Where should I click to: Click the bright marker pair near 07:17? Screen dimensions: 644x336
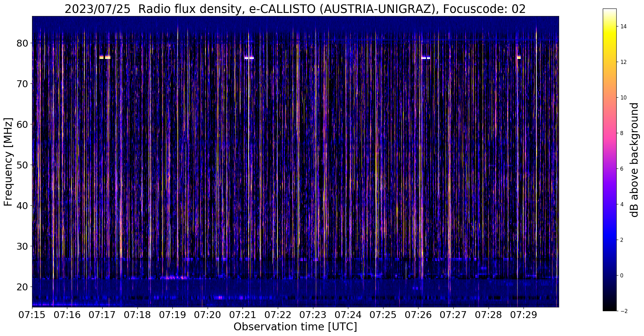pos(105,57)
